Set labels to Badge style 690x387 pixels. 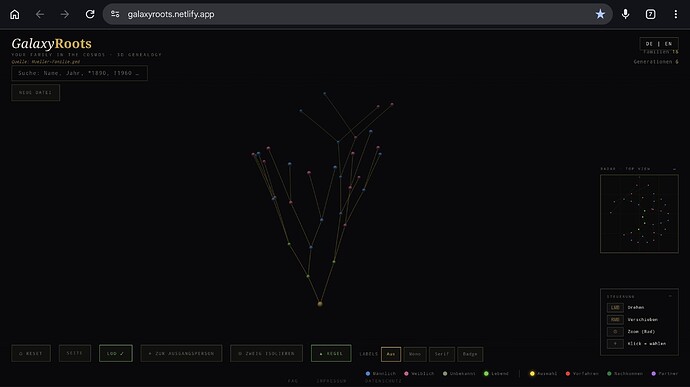point(470,354)
